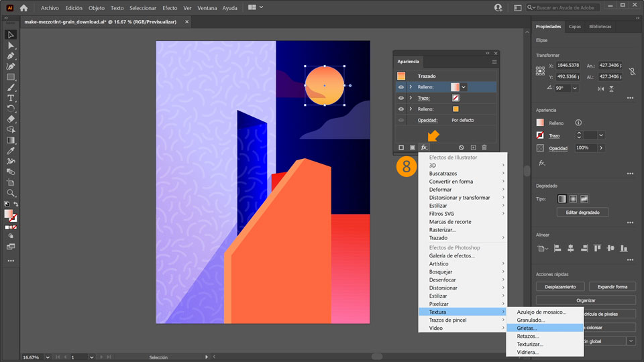Viewport: 644px width, 362px height.
Task: Go to the Illustrator home screen icon
Action: (24, 8)
